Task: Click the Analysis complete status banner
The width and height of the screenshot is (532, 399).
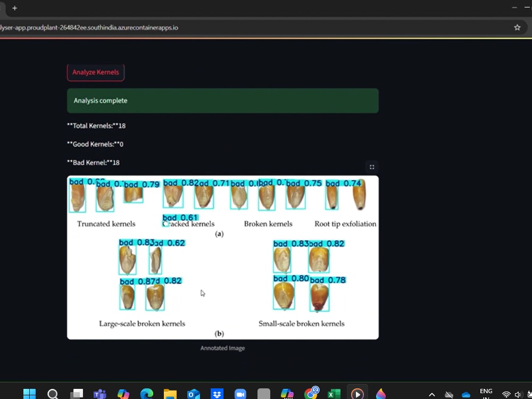Action: (223, 101)
